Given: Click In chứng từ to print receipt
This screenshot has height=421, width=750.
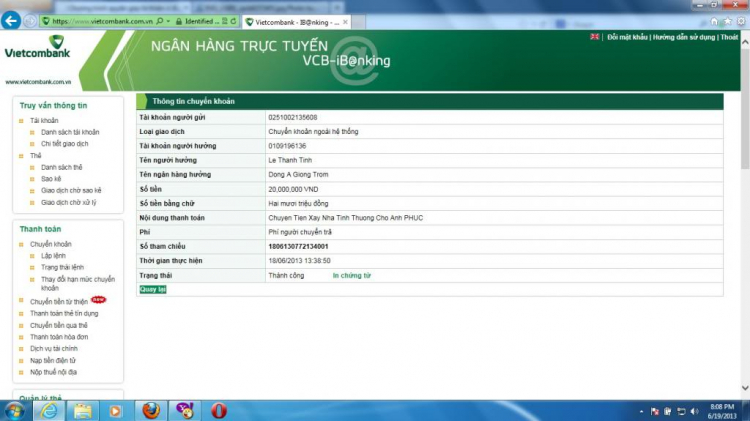Looking at the screenshot, I should [352, 276].
